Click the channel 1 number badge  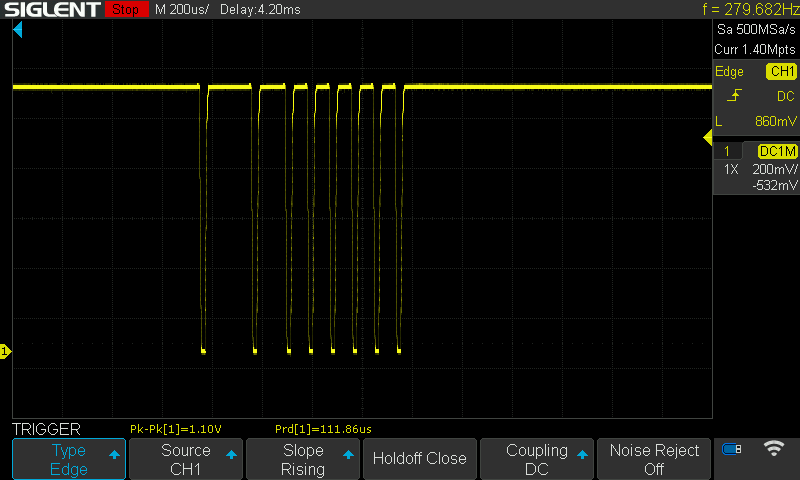pos(727,151)
